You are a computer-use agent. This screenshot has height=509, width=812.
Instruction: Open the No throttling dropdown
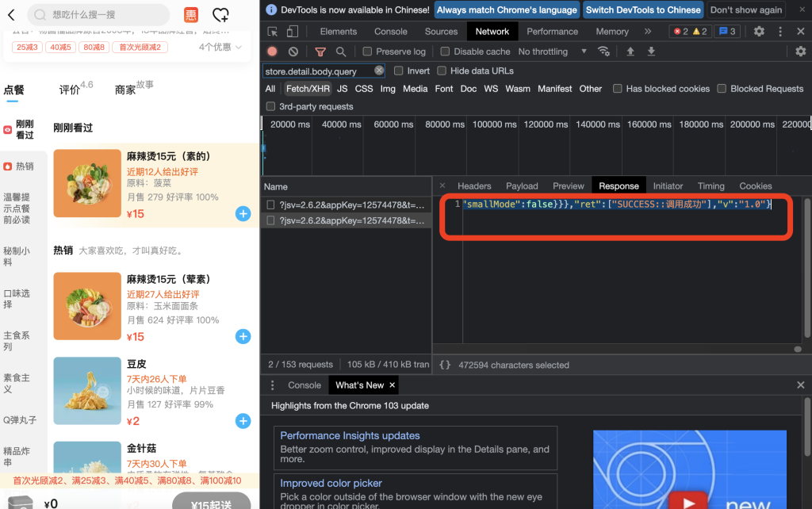click(x=553, y=52)
